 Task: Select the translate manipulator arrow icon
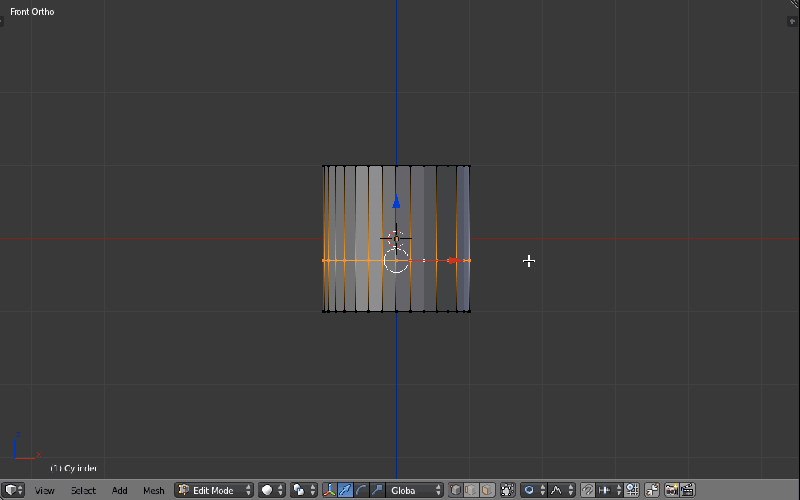pos(345,490)
